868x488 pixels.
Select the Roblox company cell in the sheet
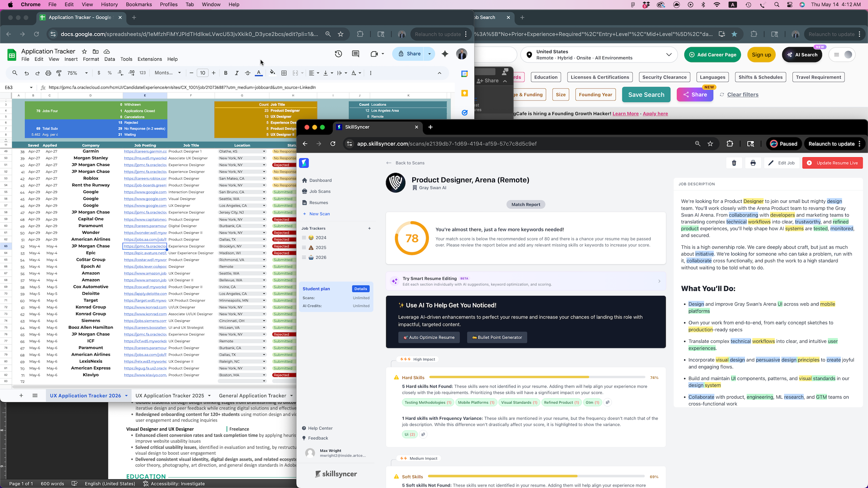[90, 179]
